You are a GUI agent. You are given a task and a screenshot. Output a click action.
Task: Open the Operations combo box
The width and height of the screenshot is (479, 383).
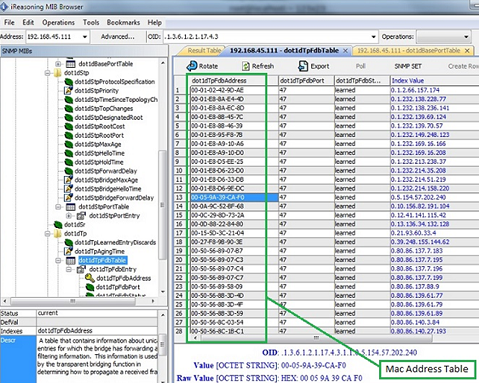coord(444,37)
